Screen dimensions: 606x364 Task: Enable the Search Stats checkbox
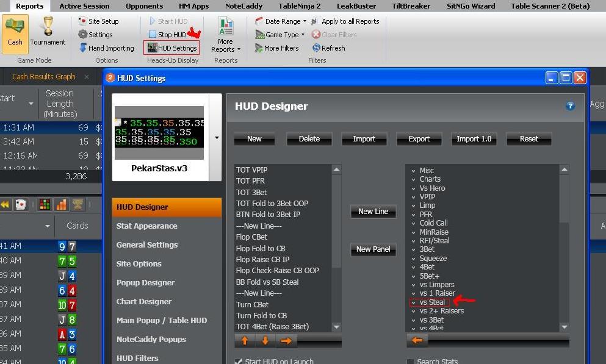[x=410, y=362]
